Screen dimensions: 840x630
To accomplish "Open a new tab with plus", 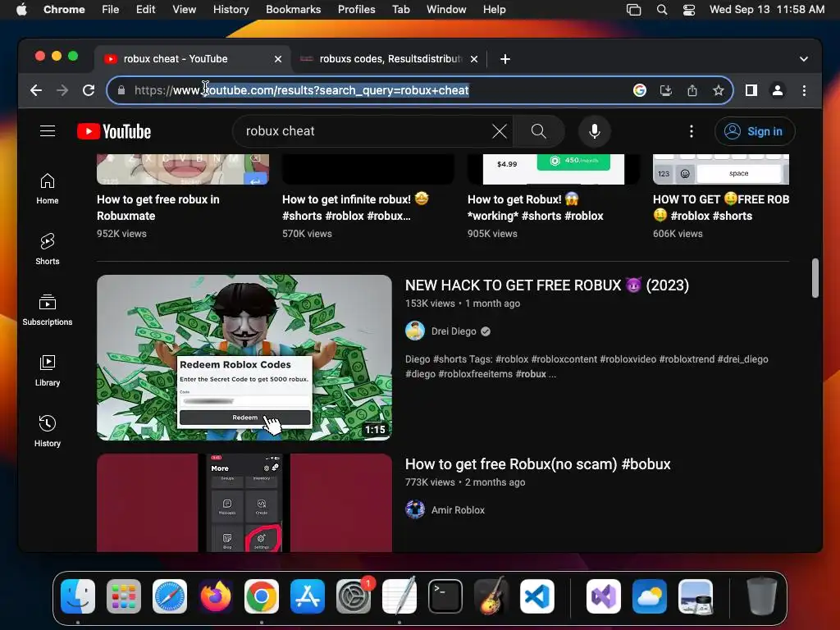I will (x=504, y=59).
